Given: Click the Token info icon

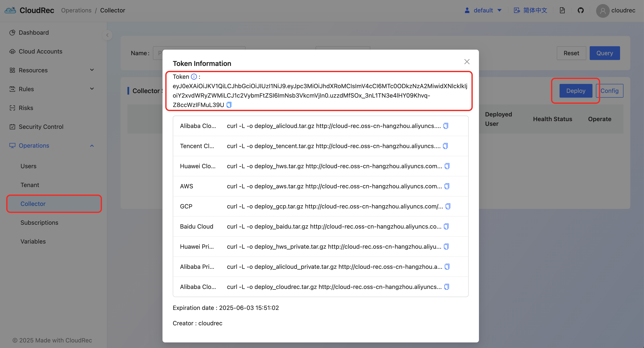Looking at the screenshot, I should click(x=194, y=77).
